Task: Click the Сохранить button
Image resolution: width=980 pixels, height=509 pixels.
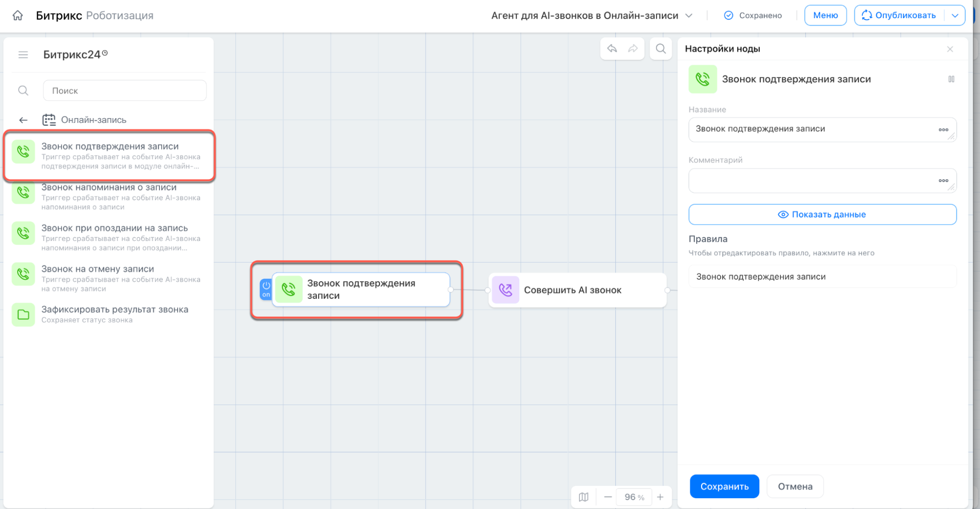Action: coord(724,486)
